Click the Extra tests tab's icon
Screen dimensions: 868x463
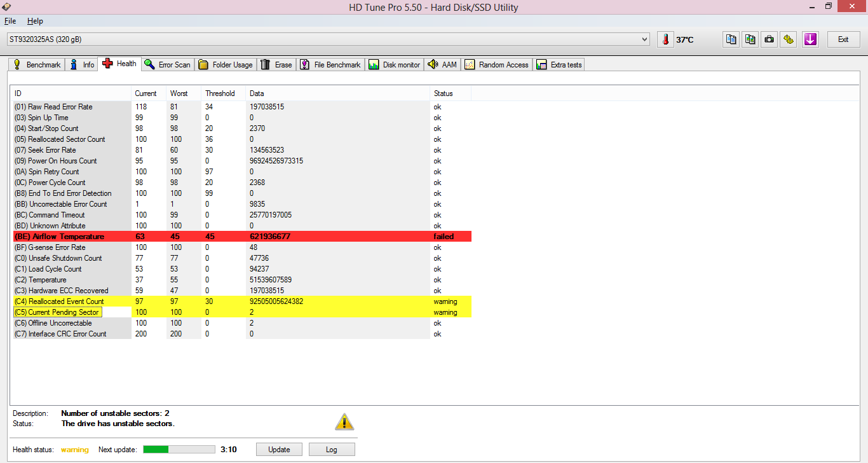541,64
